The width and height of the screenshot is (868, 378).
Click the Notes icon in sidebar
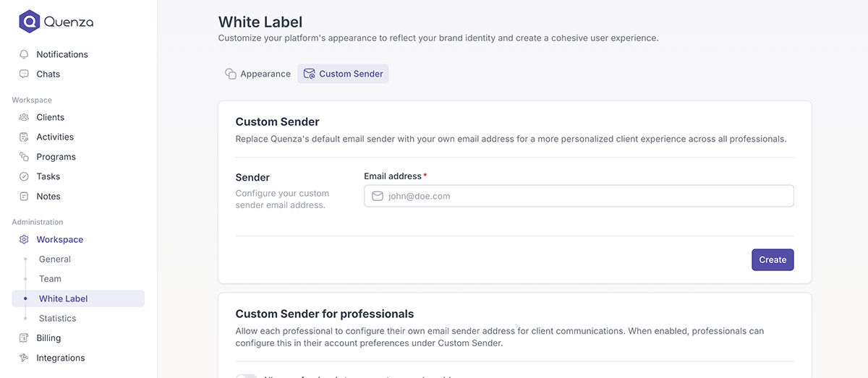(x=24, y=196)
